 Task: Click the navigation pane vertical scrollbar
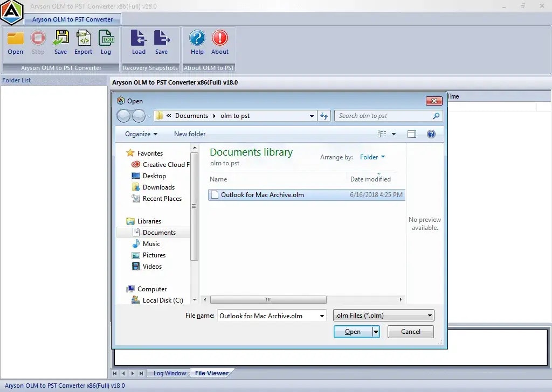pos(194,206)
